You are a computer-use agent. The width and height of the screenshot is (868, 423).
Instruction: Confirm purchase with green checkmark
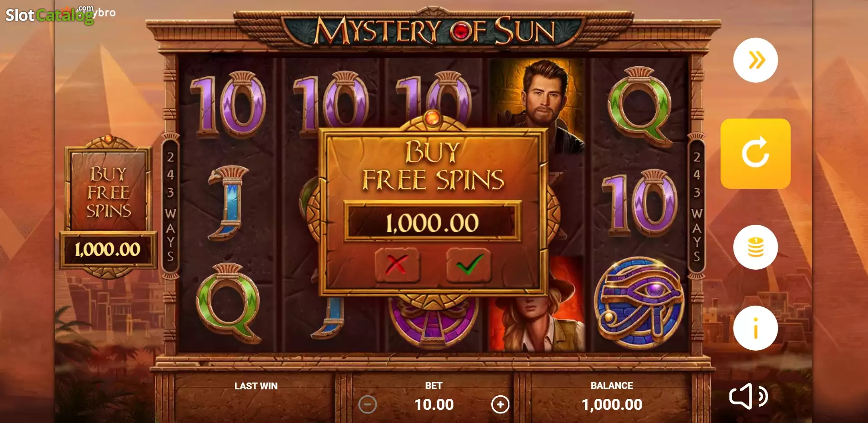469,265
